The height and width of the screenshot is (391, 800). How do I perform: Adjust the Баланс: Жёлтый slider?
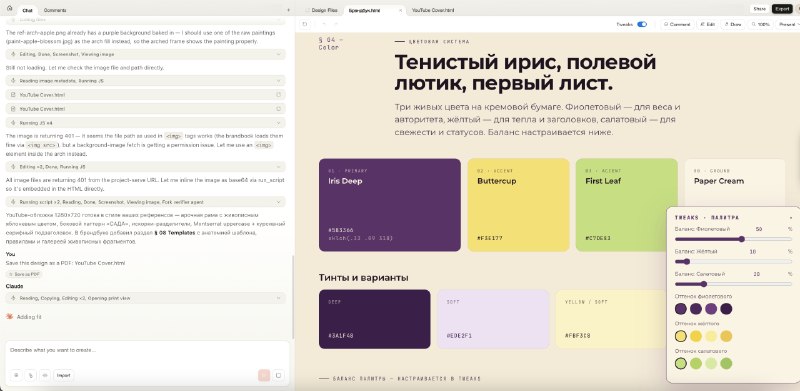tap(733, 261)
